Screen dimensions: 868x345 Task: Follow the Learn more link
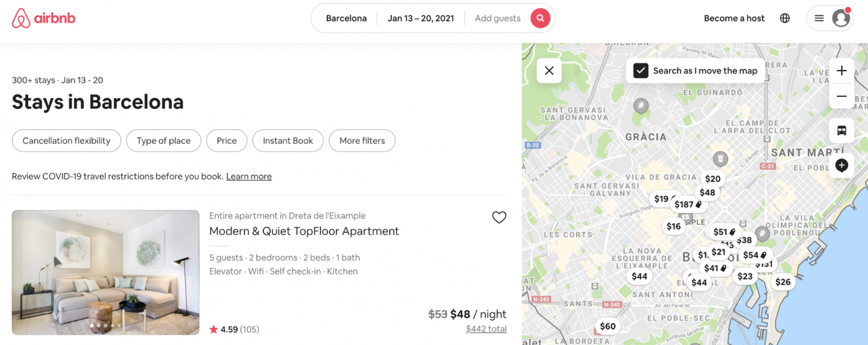(x=249, y=176)
